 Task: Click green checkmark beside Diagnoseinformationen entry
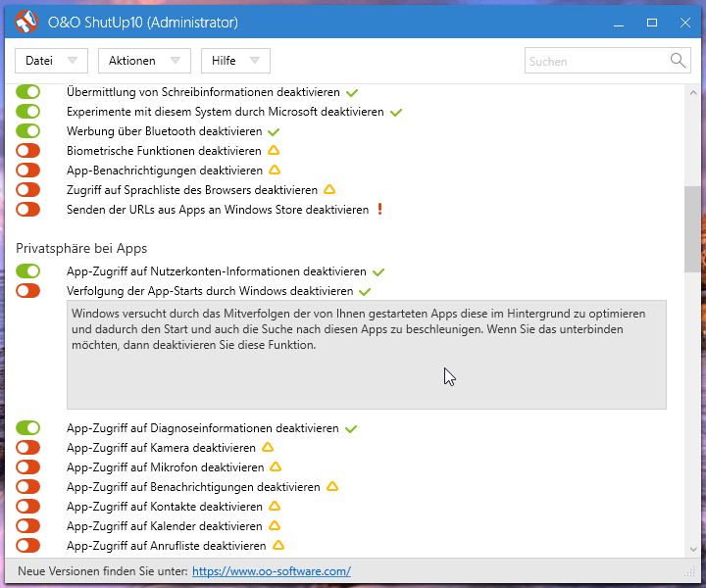[x=351, y=428]
